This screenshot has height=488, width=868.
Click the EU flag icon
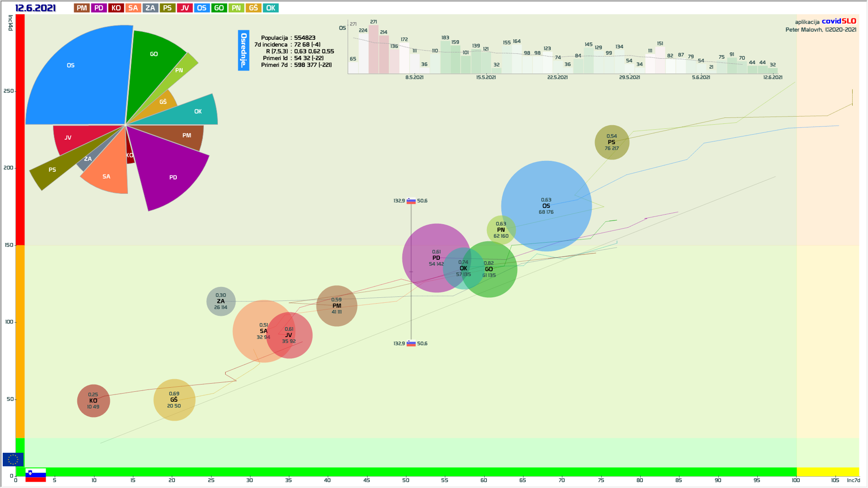(13, 460)
